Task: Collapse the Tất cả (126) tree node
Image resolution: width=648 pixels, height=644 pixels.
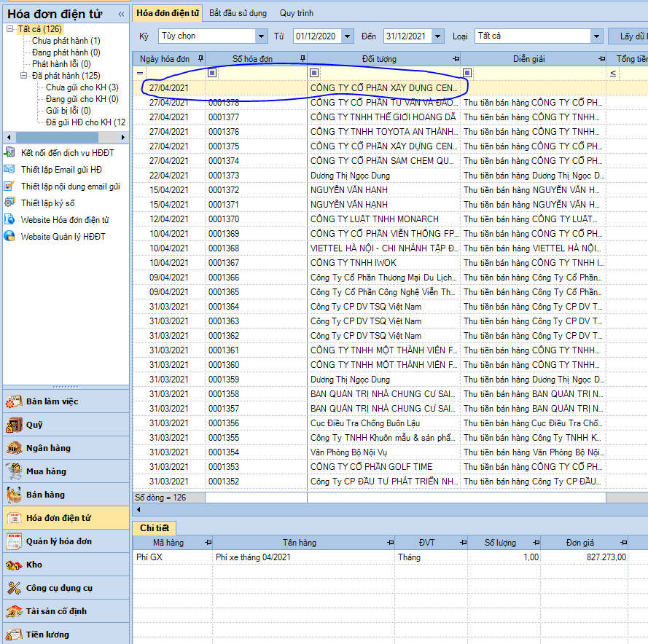Action: [x=9, y=29]
